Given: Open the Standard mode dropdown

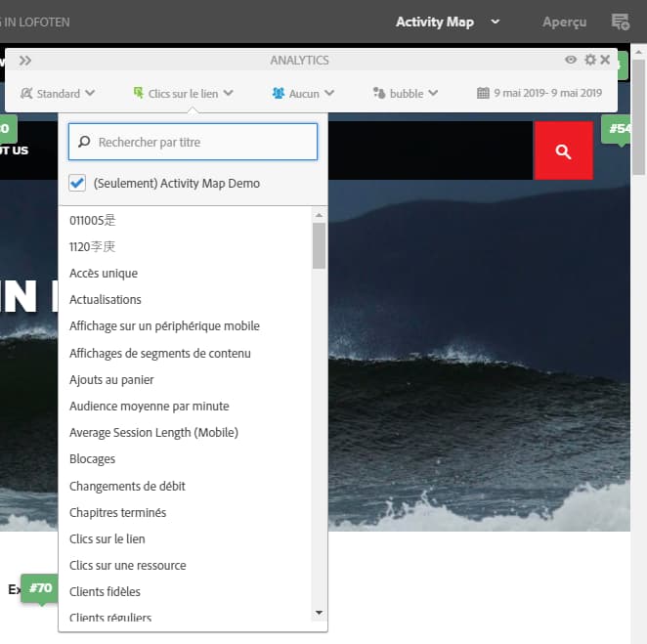Looking at the screenshot, I should pyautogui.click(x=58, y=94).
